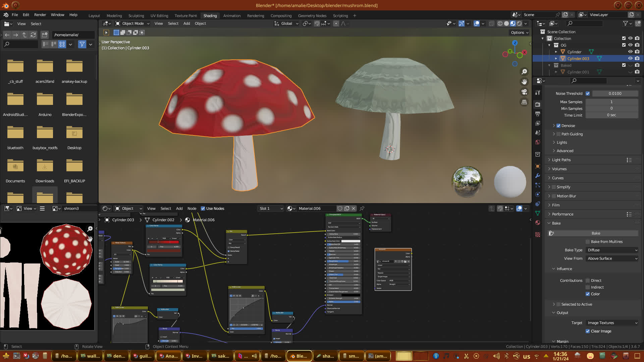Click the camera view icon in viewport
Screen dimensions: 644x362
click(x=524, y=92)
